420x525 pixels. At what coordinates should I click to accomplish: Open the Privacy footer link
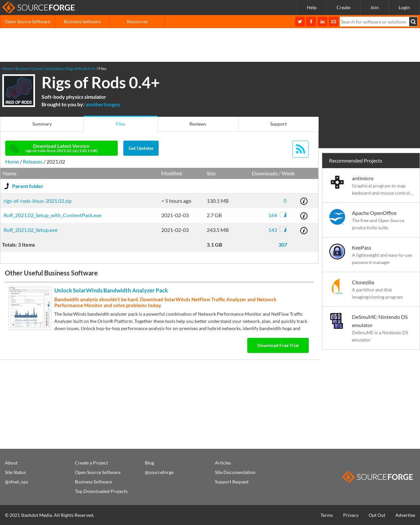pos(351,515)
